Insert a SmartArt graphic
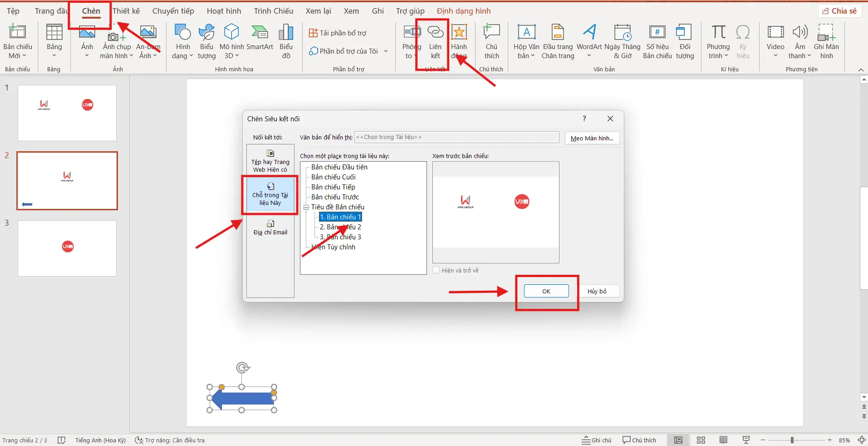 259,40
